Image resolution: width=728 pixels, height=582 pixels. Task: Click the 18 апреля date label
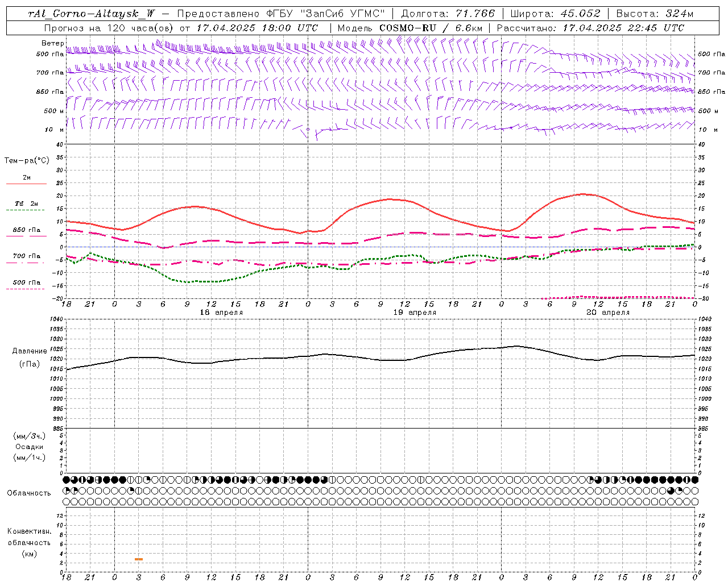[221, 313]
